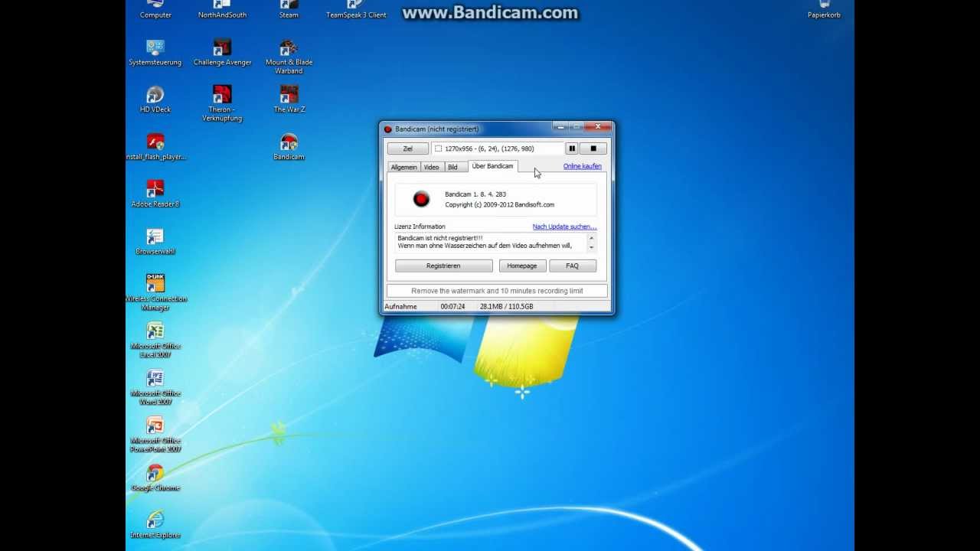Click the Bandicam title bar icon
Screen dimensions: 980x551
387,129
